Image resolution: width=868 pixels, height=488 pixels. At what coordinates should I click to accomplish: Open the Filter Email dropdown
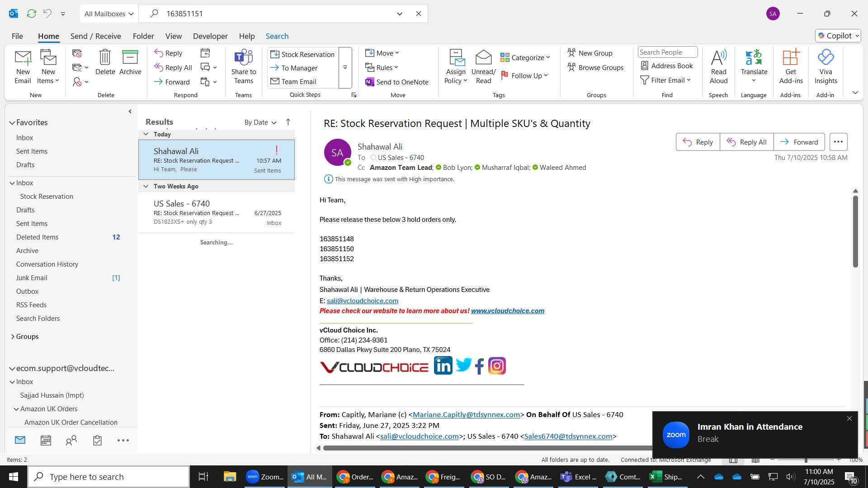(x=665, y=80)
